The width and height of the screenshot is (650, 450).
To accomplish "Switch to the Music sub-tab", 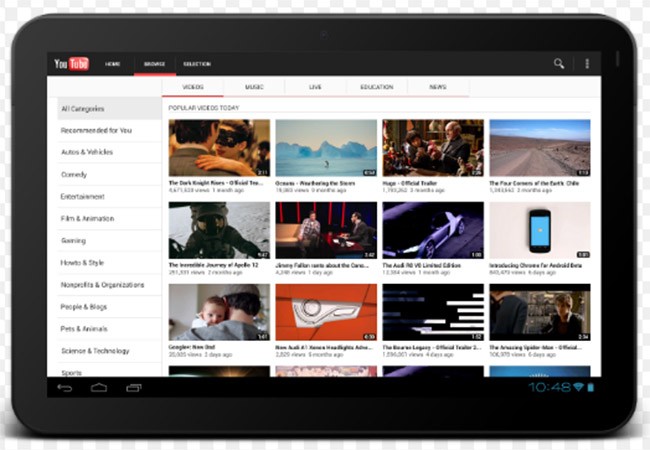I will pos(254,87).
